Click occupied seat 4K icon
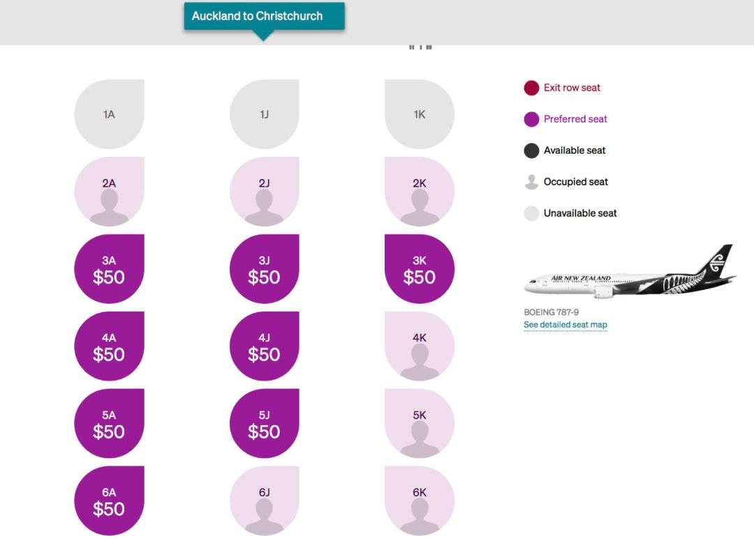 pos(420,346)
